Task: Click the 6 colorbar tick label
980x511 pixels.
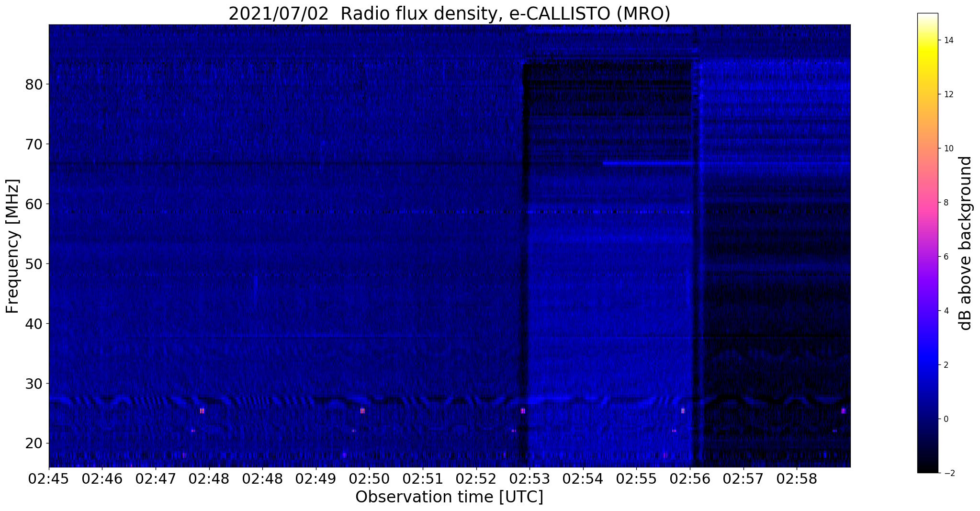Action: [946, 257]
